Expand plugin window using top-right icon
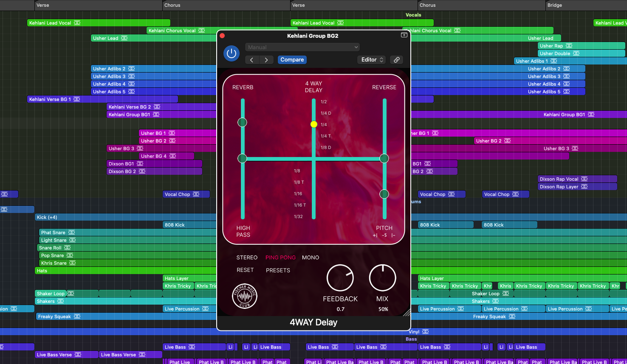Viewport: 627px width, 364px height. pyautogui.click(x=404, y=35)
